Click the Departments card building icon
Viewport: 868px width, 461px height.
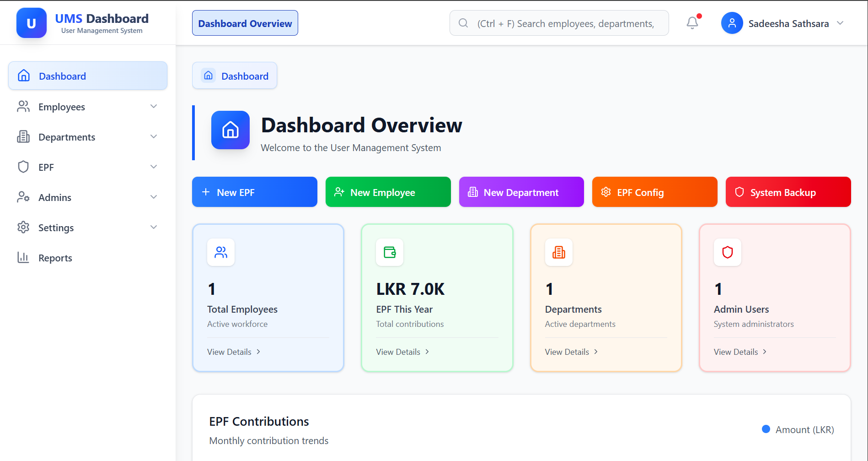[x=559, y=252]
